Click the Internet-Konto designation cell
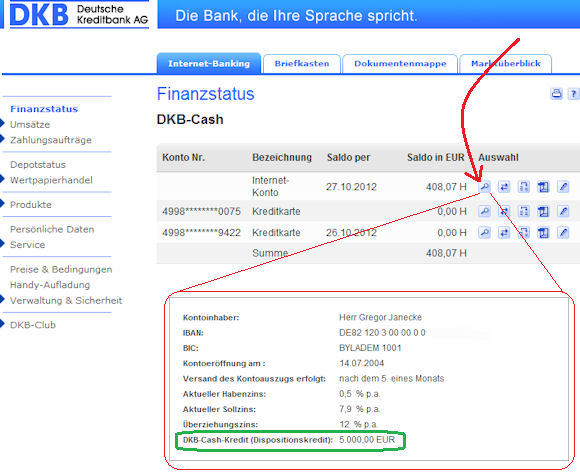This screenshot has height=472, width=580. [270, 186]
